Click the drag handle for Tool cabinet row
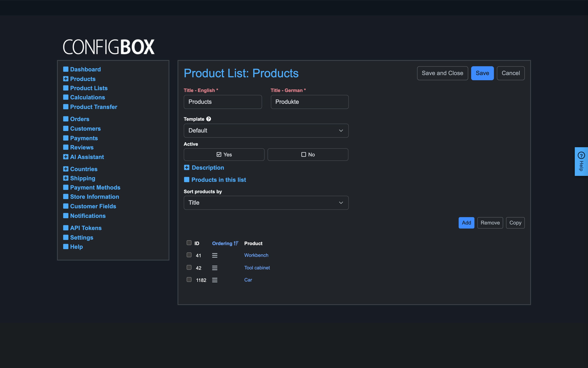 pos(215,268)
